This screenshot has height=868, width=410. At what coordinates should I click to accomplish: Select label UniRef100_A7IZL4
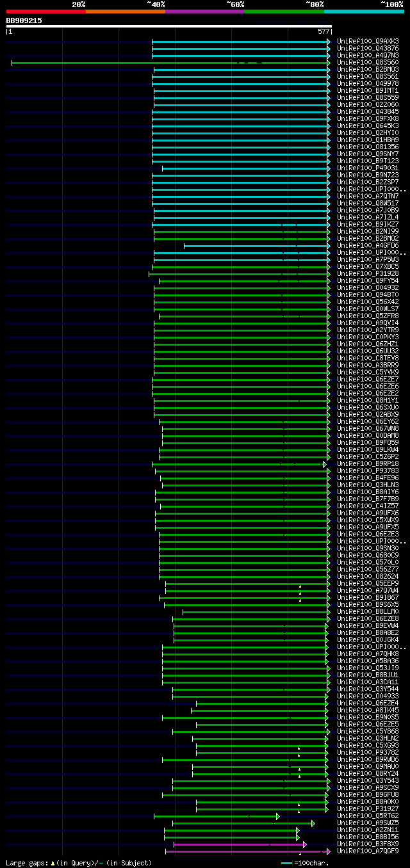coord(368,218)
